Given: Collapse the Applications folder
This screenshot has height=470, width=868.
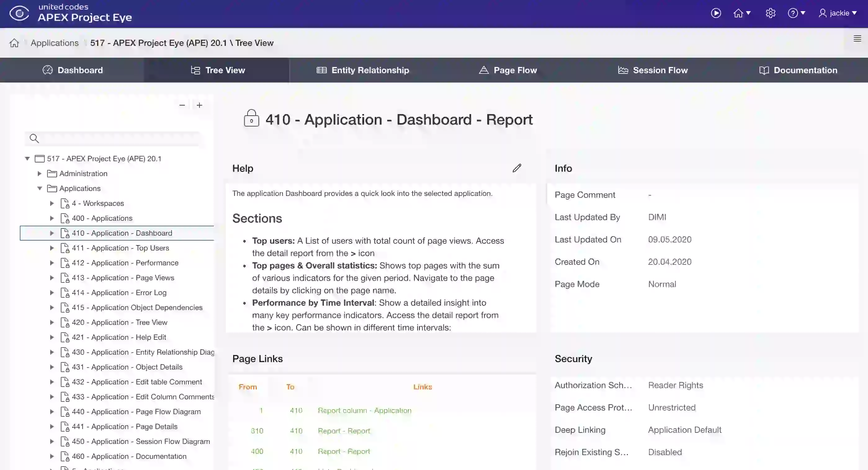Looking at the screenshot, I should [39, 188].
